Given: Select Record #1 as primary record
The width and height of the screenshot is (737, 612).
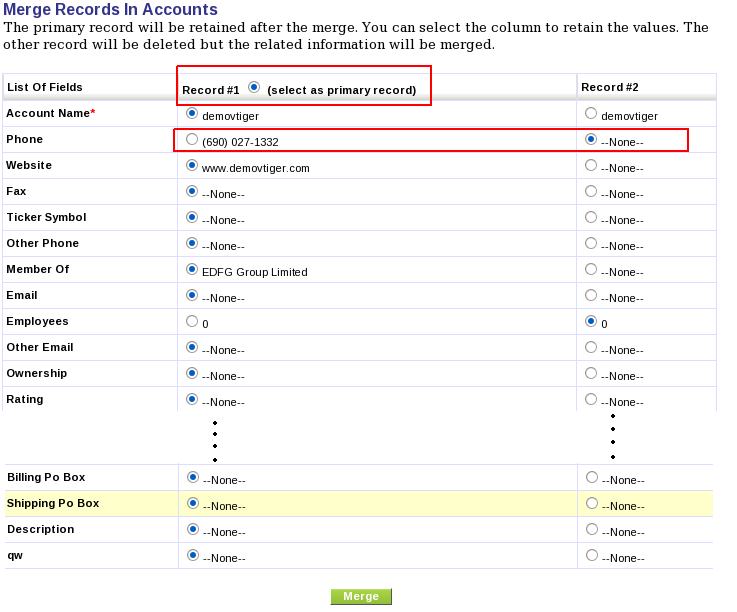Looking at the screenshot, I should click(x=254, y=87).
